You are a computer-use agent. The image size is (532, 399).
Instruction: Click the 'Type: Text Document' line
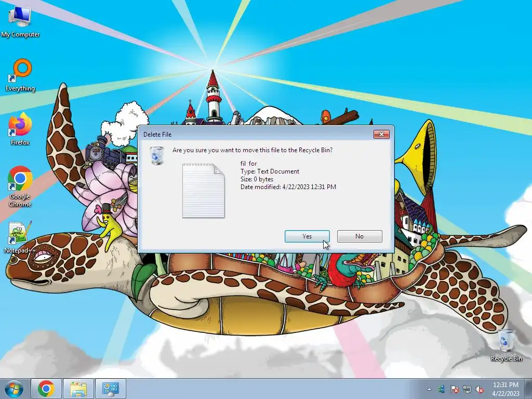pyautogui.click(x=270, y=171)
